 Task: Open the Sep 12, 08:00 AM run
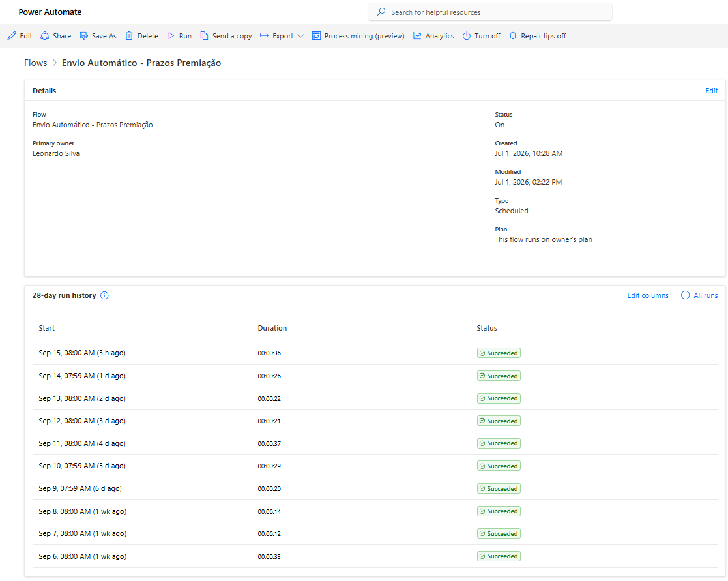pos(82,421)
